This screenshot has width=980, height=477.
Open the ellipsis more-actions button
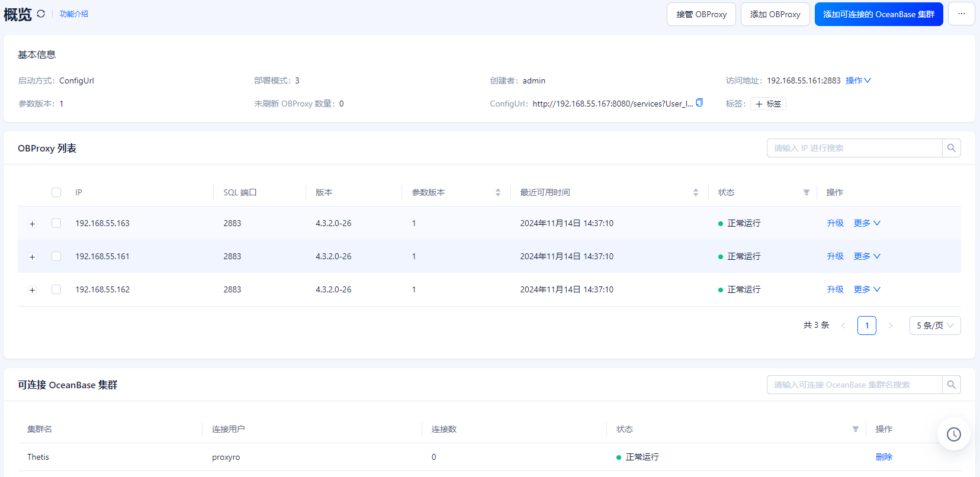click(x=961, y=14)
